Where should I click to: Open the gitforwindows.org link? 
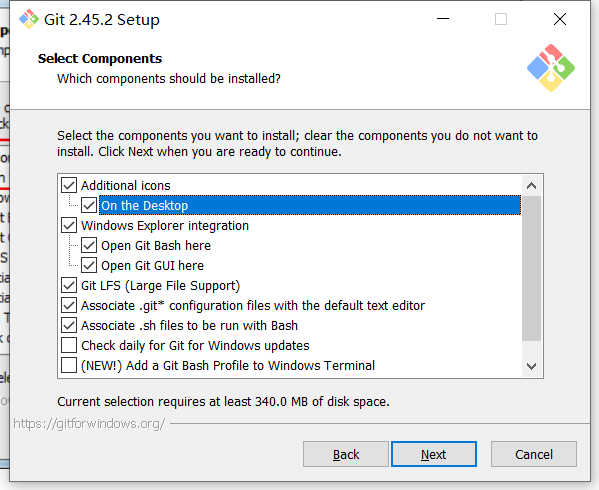click(x=89, y=424)
